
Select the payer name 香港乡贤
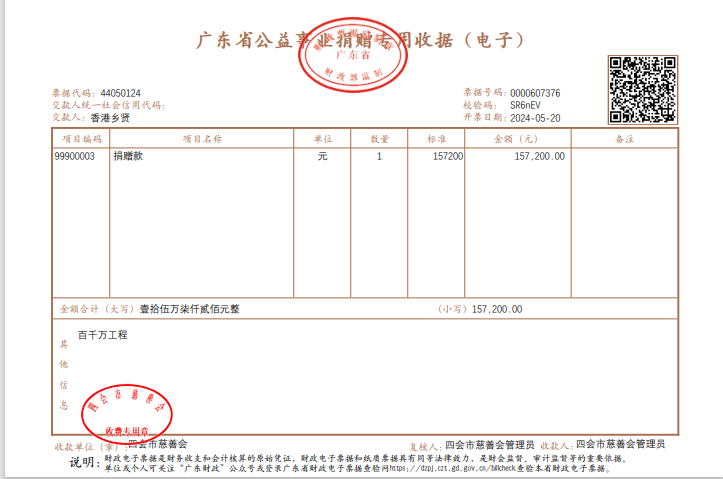coord(110,118)
